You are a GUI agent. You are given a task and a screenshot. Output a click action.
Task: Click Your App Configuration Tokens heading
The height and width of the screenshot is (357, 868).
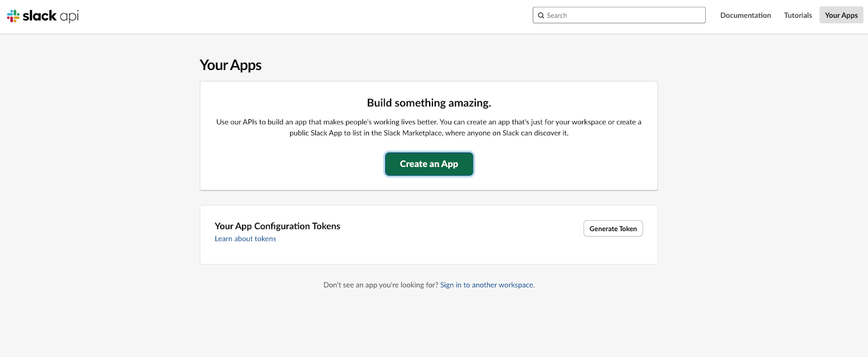(277, 226)
